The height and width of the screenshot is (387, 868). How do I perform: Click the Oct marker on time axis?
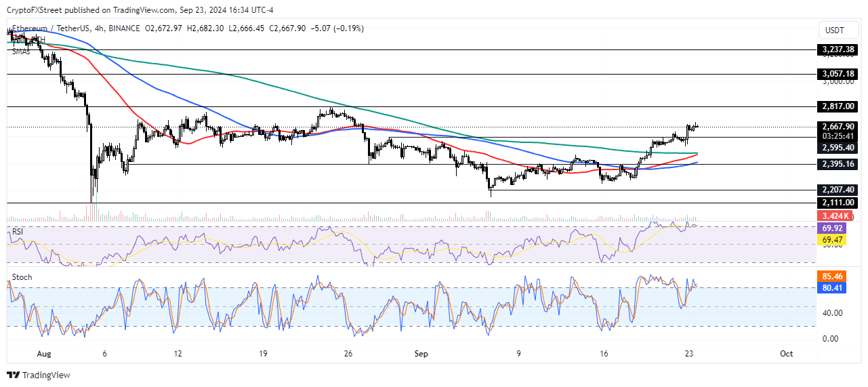[786, 354]
